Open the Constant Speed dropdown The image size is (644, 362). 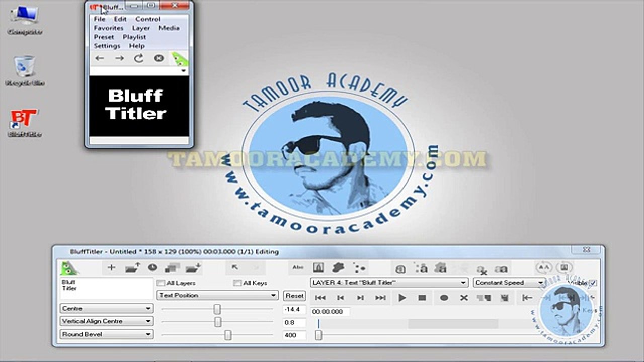point(509,283)
